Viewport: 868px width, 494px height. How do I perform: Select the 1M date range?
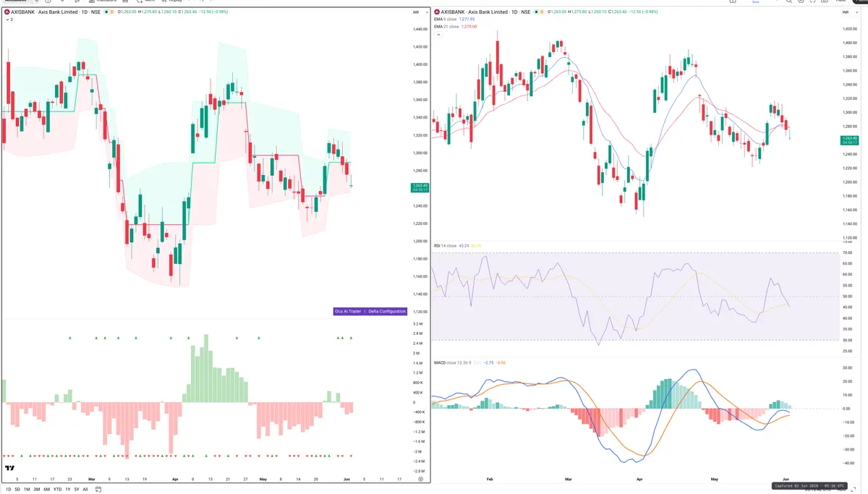pos(27,489)
